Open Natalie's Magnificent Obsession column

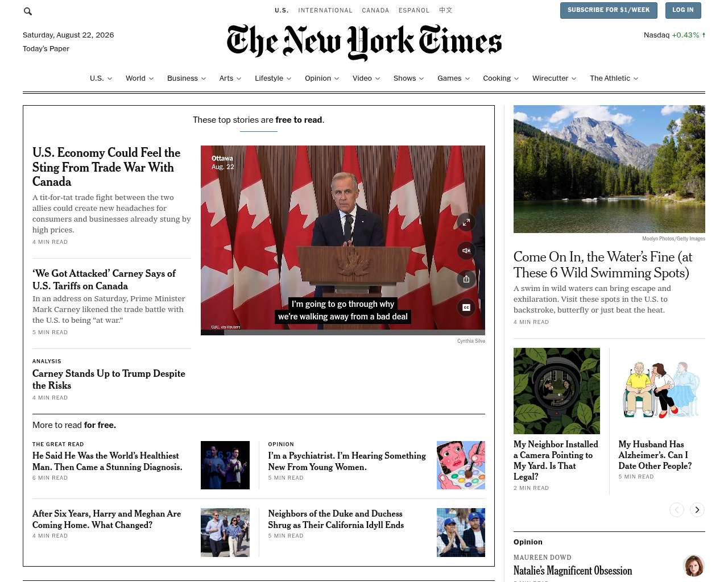pos(573,571)
